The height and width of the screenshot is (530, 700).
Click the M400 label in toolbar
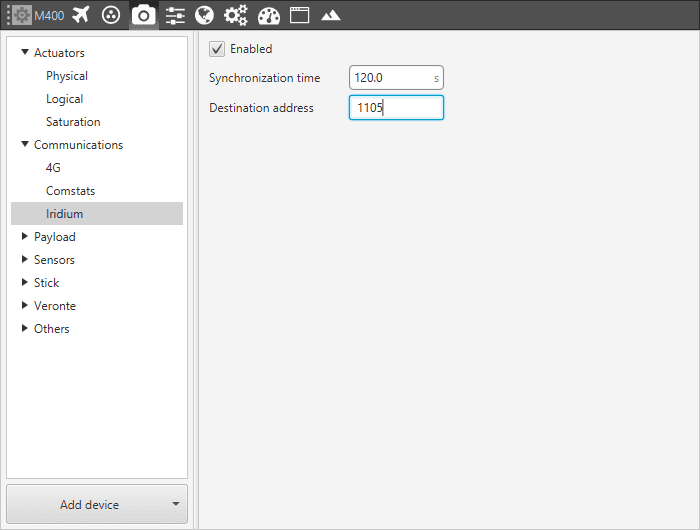pos(49,16)
